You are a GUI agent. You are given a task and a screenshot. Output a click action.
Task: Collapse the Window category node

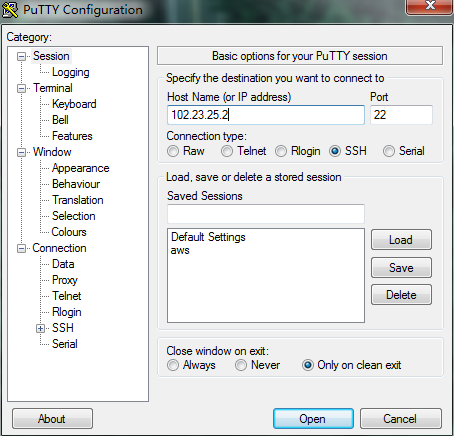click(21, 152)
